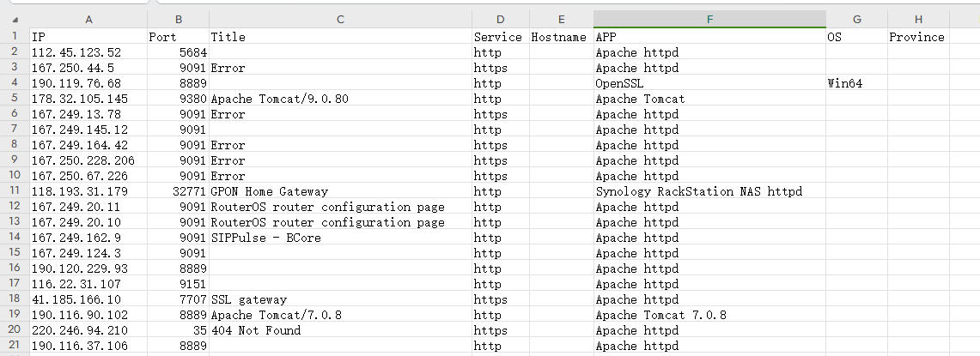Select cell with IP 178.32.105.145
Viewport: 980px width, 356px height.
88,99
